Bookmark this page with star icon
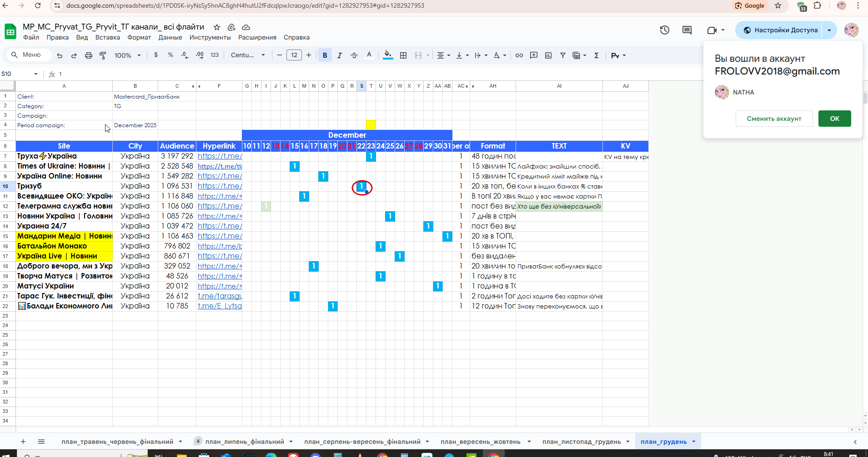Image resolution: width=868 pixels, height=457 pixels. click(778, 5)
